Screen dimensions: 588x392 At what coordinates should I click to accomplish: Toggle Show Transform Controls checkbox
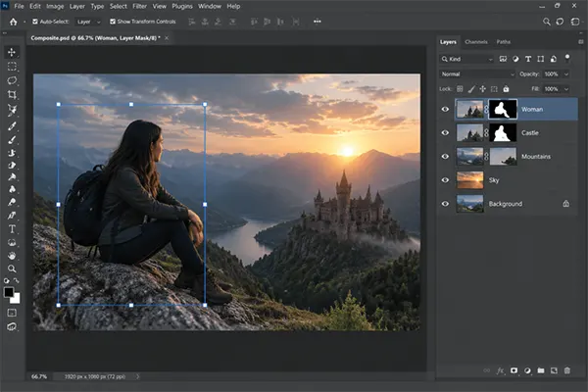(113, 22)
